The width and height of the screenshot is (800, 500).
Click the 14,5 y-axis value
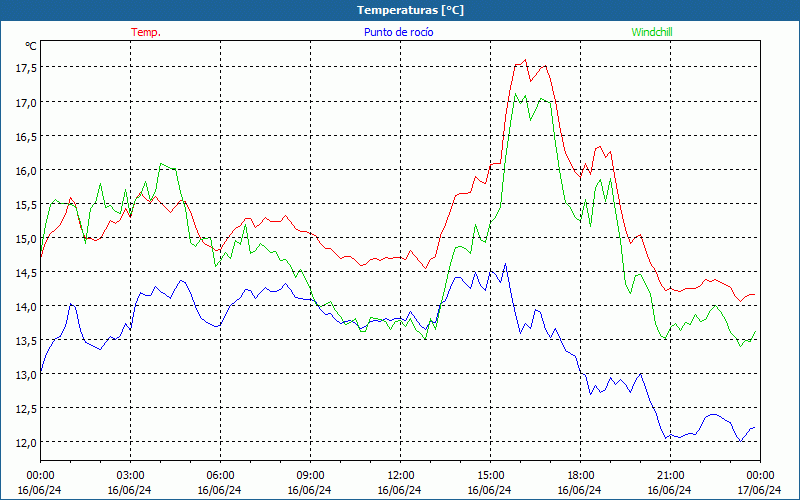(x=26, y=273)
